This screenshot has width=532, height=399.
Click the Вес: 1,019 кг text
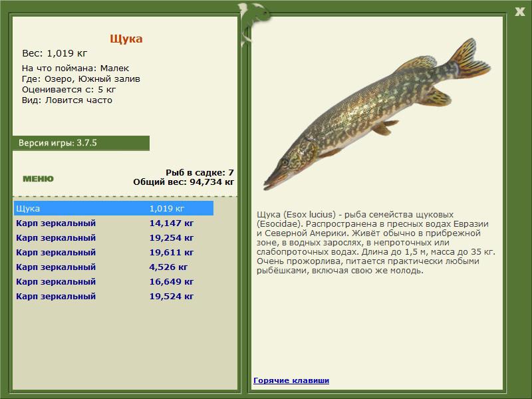tap(55, 53)
